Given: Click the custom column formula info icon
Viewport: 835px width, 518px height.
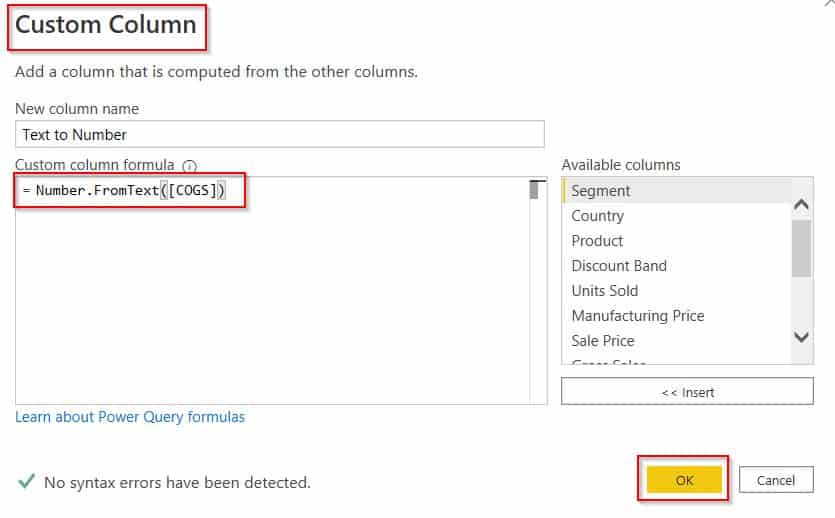Looking at the screenshot, I should coord(190,166).
